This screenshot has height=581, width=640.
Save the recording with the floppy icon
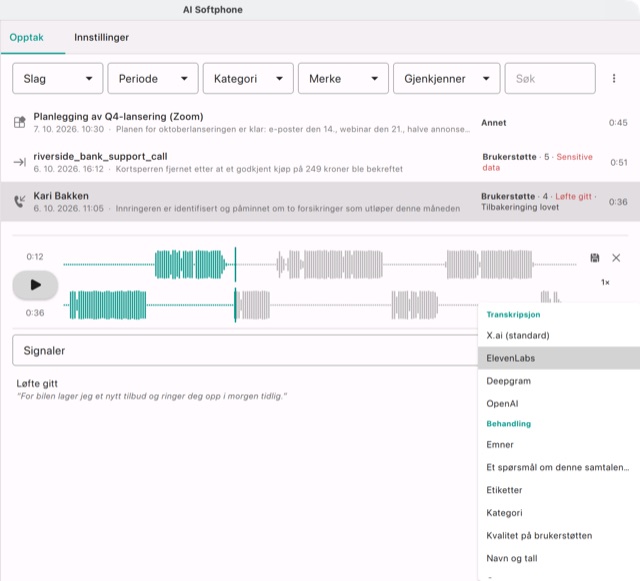[x=595, y=258]
